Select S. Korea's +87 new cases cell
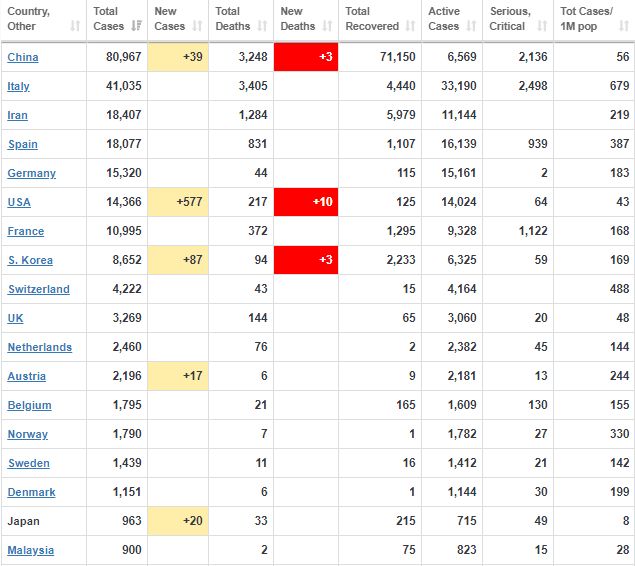635x566 pixels. coord(178,260)
